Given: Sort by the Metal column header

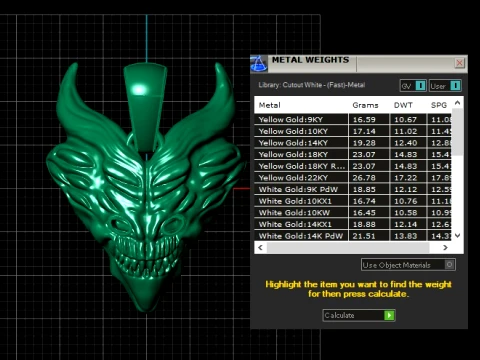Looking at the screenshot, I should pyautogui.click(x=270, y=105).
